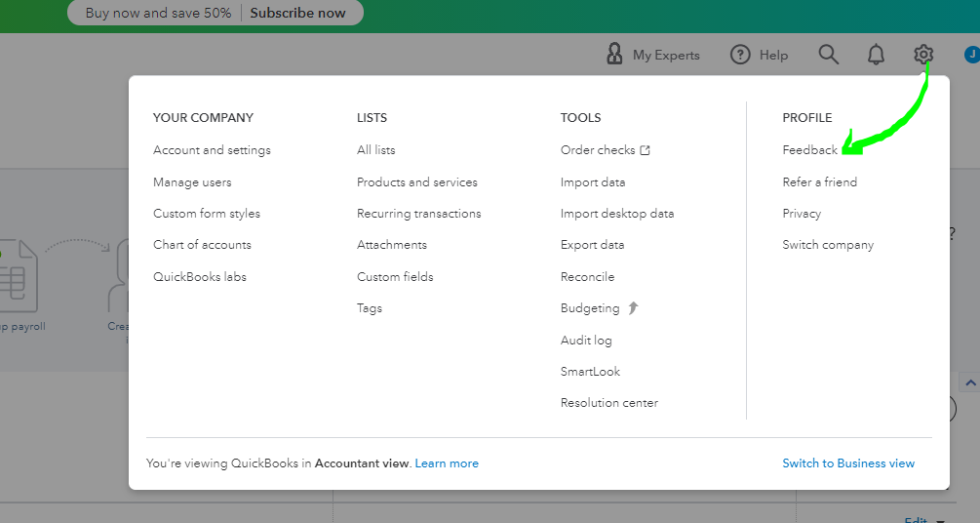980x523 pixels.
Task: Click the search magnifier icon
Action: pyautogui.click(x=828, y=55)
